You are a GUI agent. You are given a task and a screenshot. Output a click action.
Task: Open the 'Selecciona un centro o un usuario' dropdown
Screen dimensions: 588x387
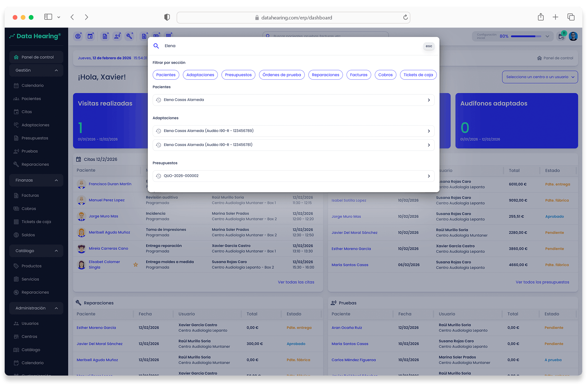point(540,77)
